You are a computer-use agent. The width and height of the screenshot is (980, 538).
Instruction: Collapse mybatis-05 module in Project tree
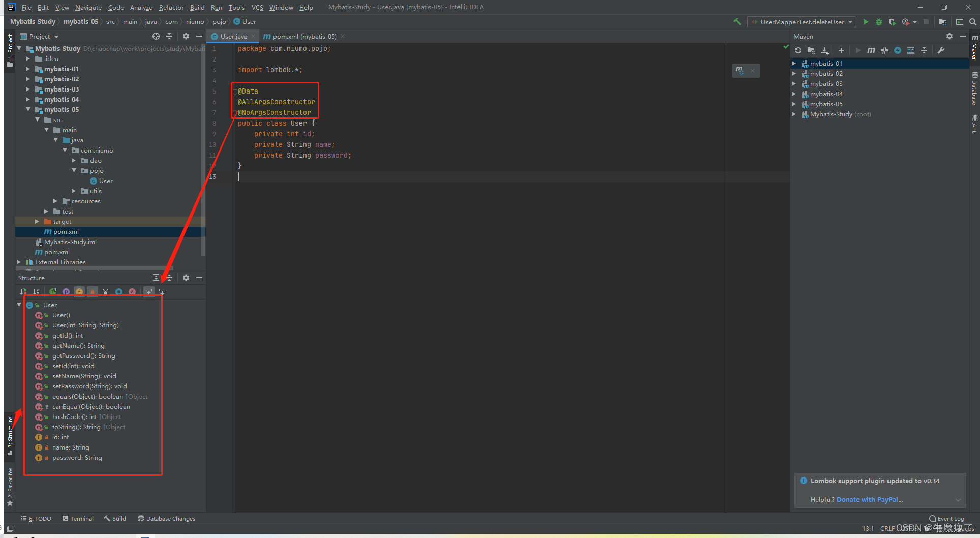click(x=28, y=109)
